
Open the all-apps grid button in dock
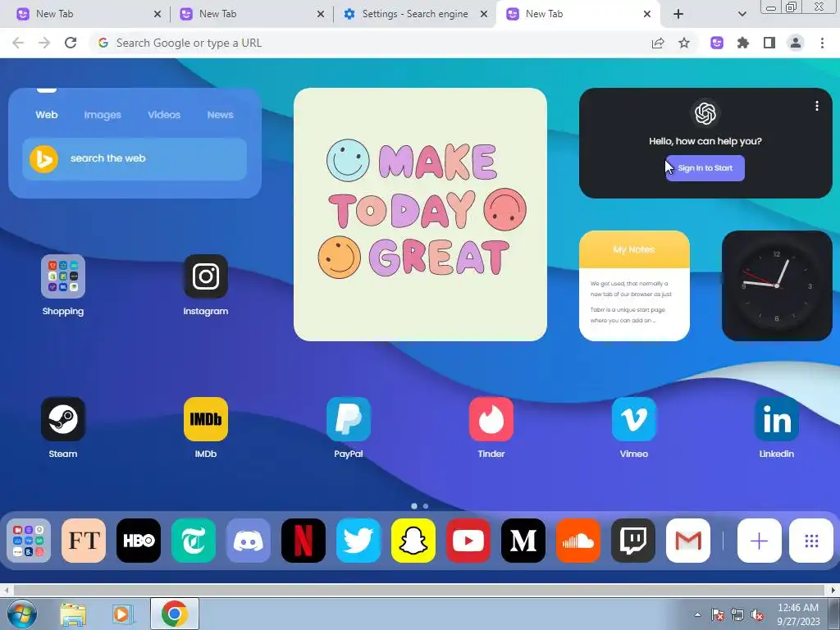coord(811,541)
